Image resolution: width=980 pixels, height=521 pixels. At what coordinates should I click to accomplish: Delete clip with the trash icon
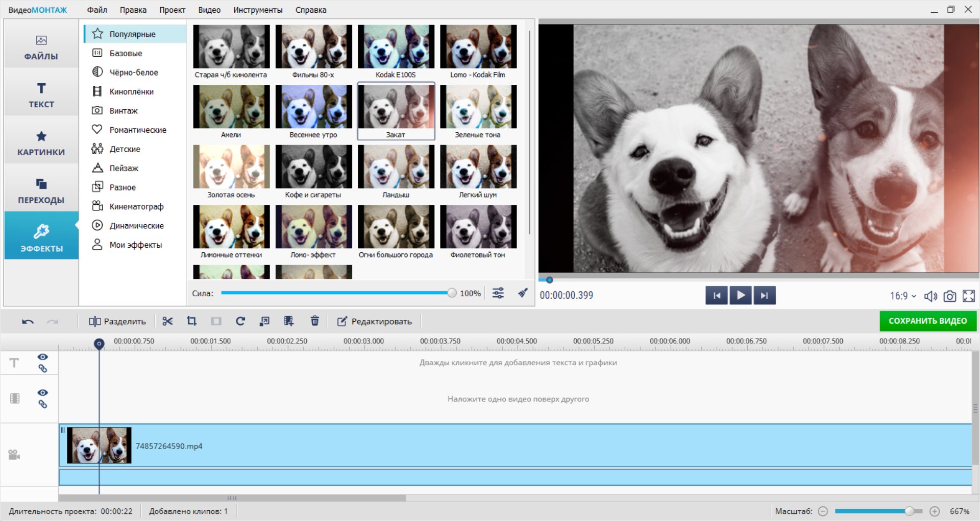click(x=314, y=321)
